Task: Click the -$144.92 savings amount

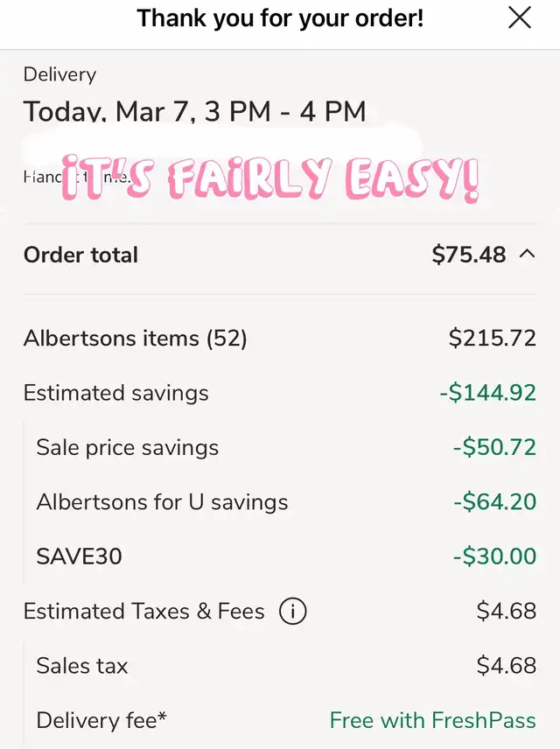Action: tap(487, 393)
